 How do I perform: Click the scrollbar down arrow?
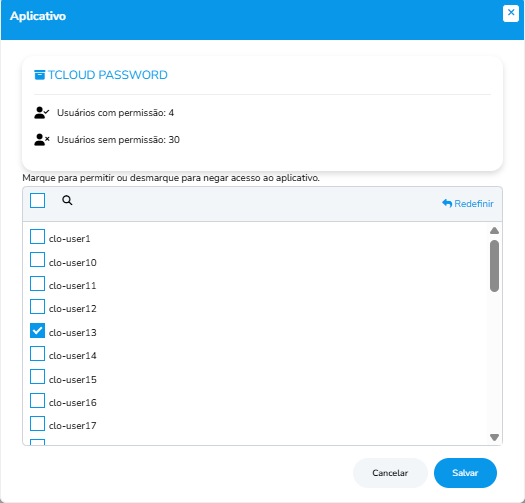tap(494, 437)
